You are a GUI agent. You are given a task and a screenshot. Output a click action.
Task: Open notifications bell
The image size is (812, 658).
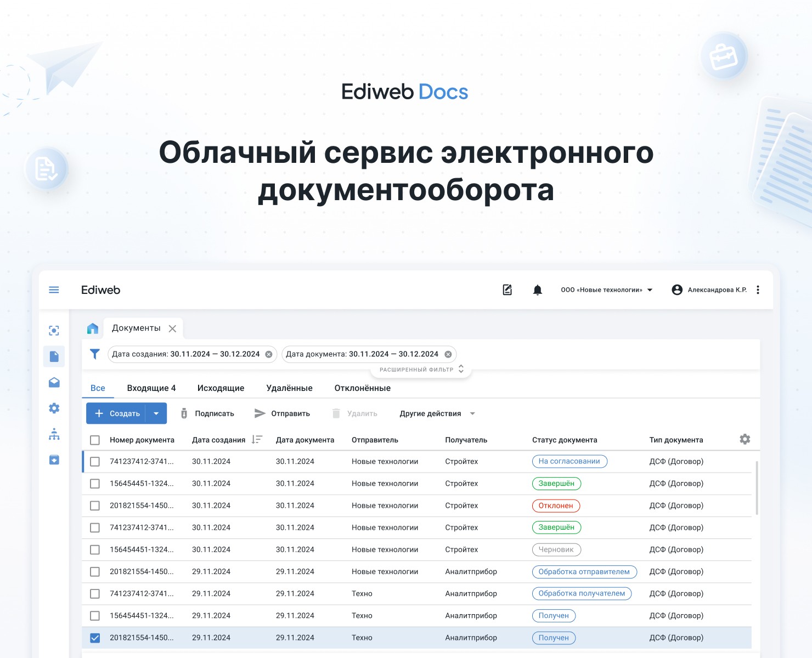538,290
